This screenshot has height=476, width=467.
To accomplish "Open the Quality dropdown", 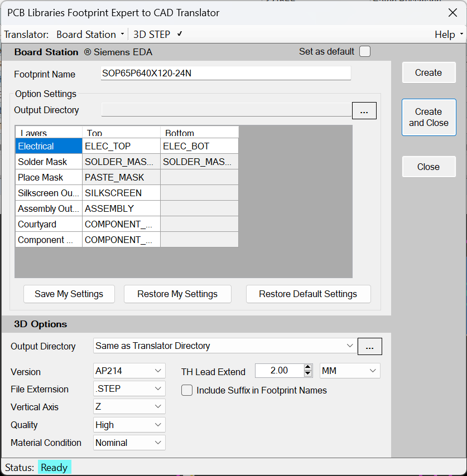I will tap(129, 425).
